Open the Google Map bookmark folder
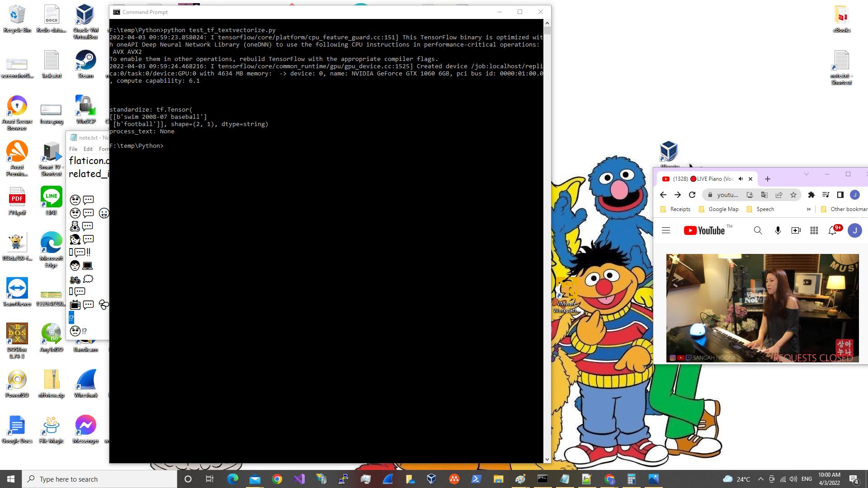This screenshot has height=488, width=868. pyautogui.click(x=719, y=209)
